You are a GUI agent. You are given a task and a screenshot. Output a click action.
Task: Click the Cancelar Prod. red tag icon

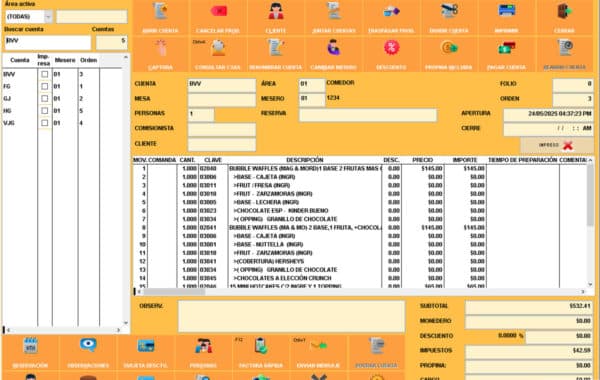(x=218, y=18)
